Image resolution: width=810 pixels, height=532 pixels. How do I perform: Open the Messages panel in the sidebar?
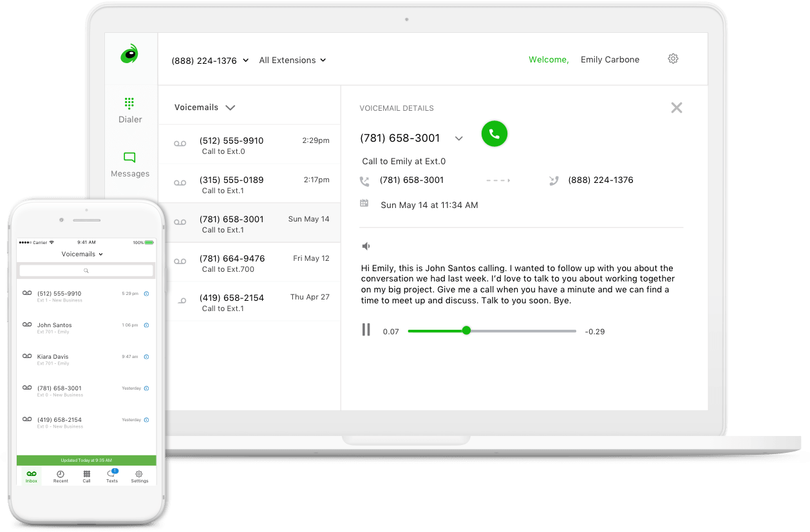coord(129,165)
